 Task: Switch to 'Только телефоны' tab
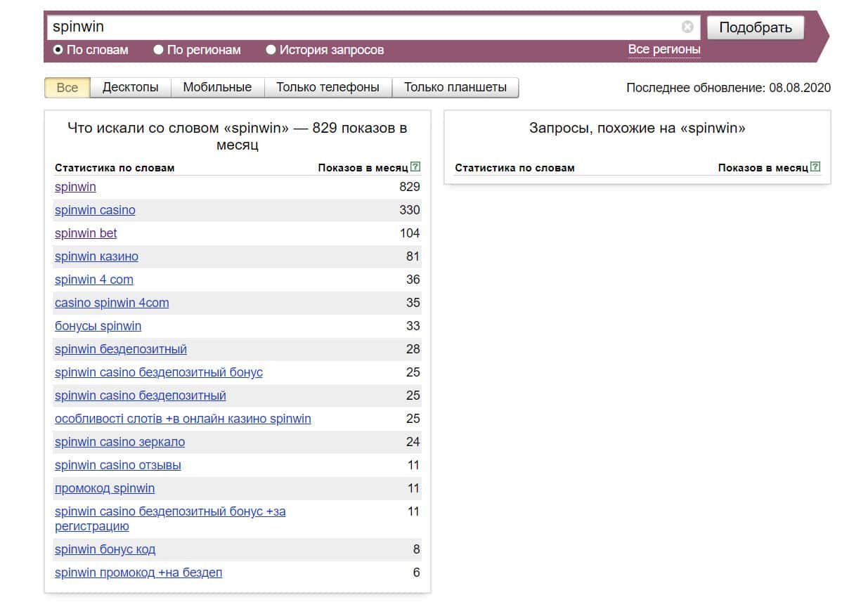tap(328, 88)
